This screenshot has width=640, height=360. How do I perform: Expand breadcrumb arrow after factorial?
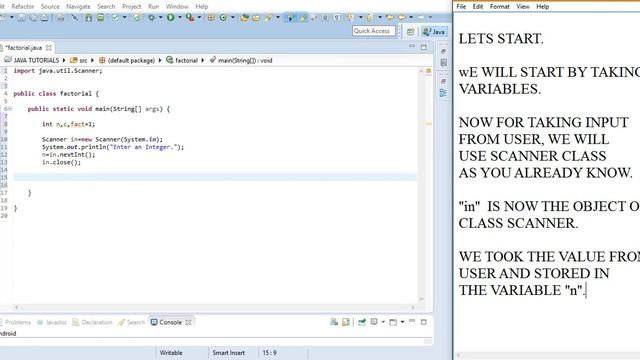(202, 60)
